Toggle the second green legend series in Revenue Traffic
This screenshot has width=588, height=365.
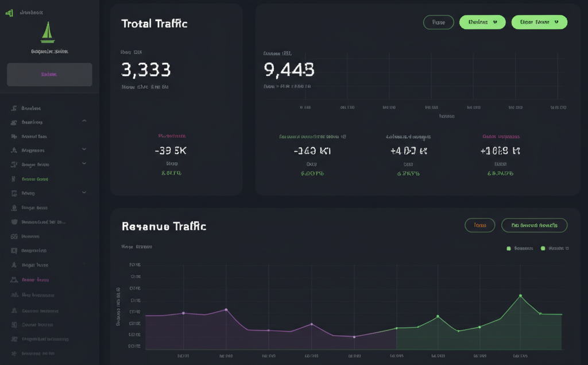click(x=543, y=248)
